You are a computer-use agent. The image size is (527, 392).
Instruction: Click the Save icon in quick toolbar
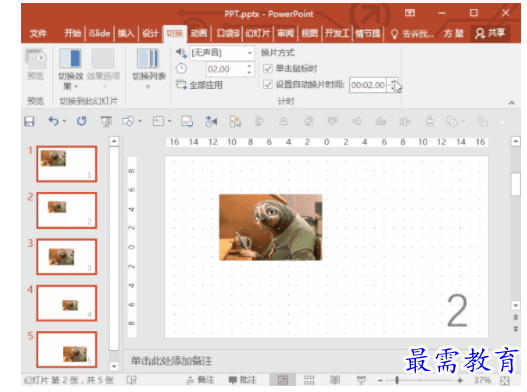(29, 121)
